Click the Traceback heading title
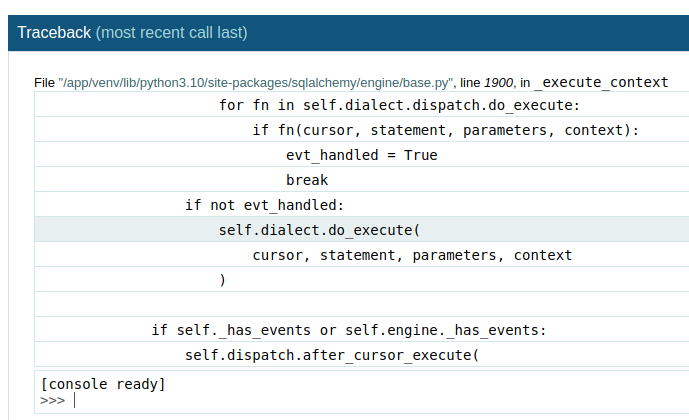Screen dimensions: 689x420 54,33
